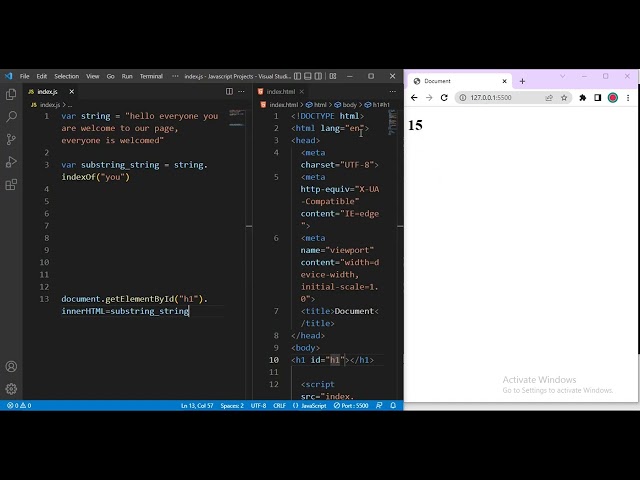Viewport: 640px width, 480px height.
Task: Open the File menu
Action: (24, 76)
